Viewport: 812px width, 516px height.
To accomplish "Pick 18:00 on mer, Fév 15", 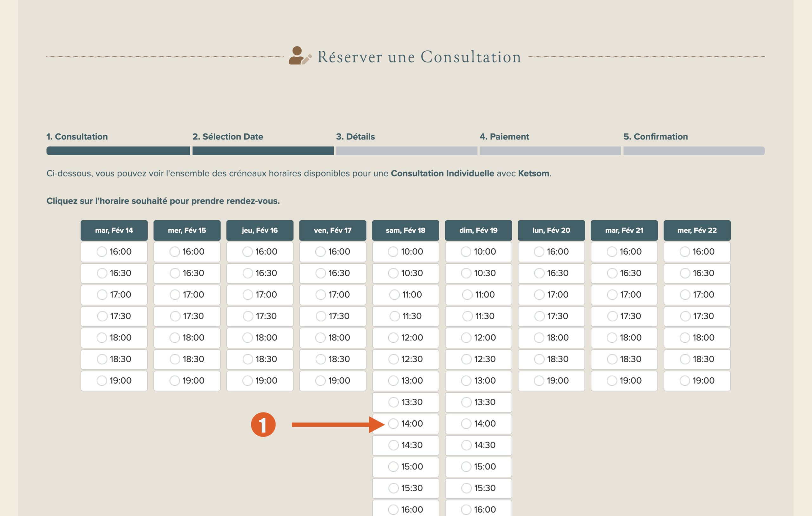I will [187, 338].
